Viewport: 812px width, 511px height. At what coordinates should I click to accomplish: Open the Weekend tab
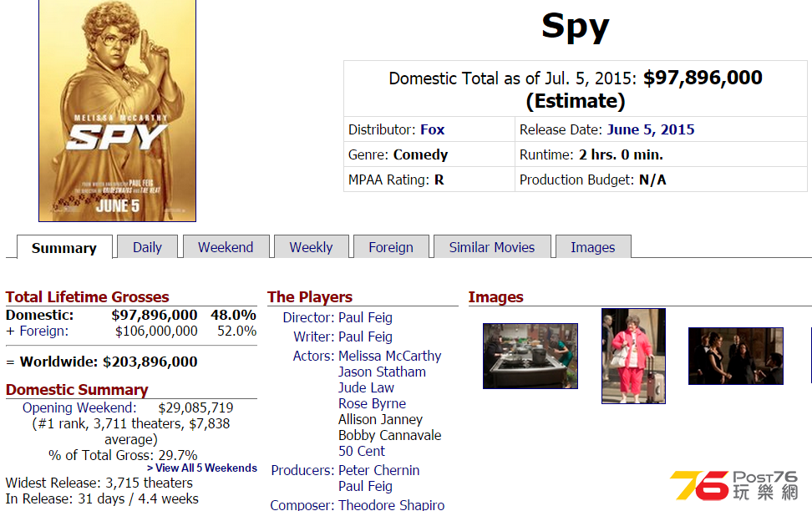(226, 247)
